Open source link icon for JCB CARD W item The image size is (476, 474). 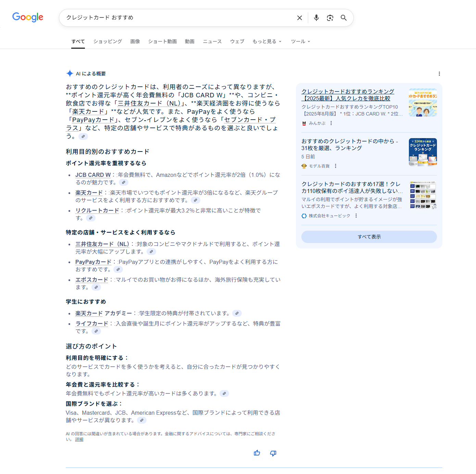click(124, 182)
